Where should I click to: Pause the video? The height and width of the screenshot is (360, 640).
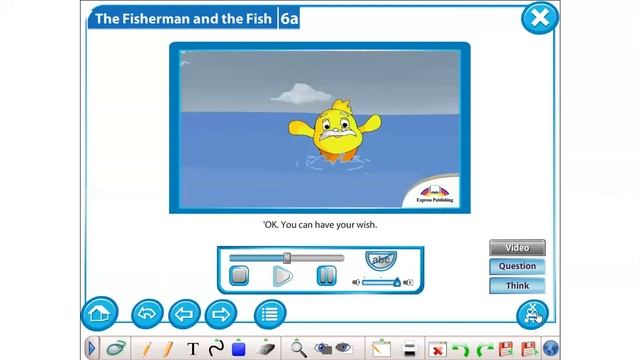click(x=327, y=276)
